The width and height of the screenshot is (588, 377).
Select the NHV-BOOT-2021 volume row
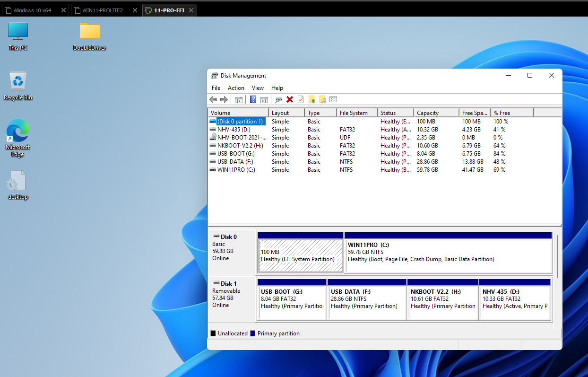coord(385,138)
